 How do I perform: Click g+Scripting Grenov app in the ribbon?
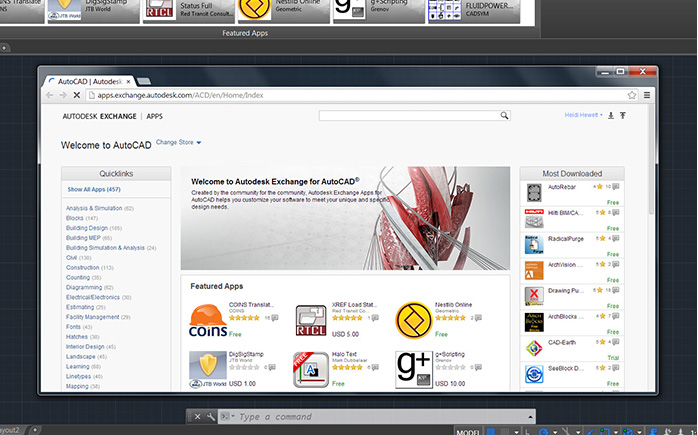379,10
